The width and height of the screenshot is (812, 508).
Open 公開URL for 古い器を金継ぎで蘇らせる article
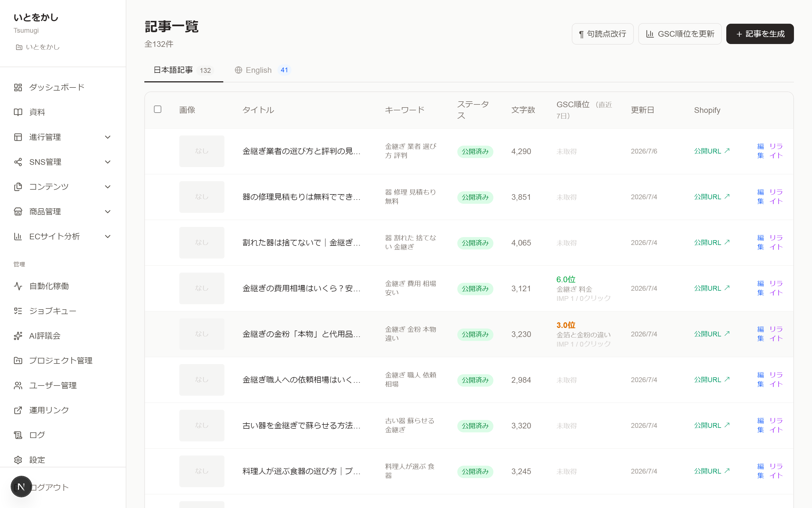[x=712, y=425]
